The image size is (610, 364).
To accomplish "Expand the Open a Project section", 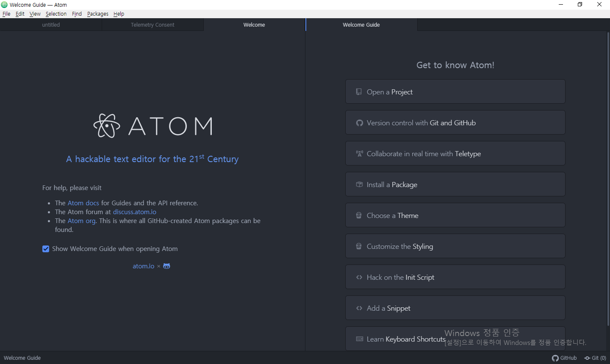I will 455,91.
